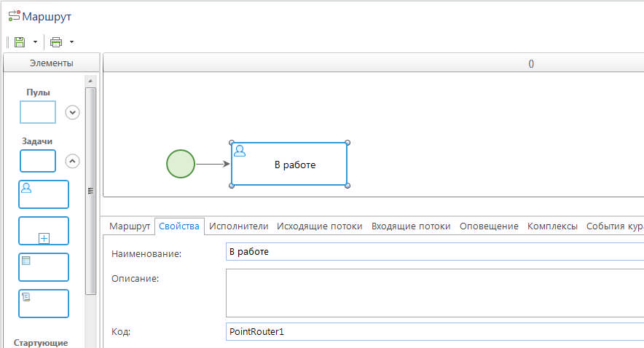Select the plain task element shape
644x348 pixels.
click(x=37, y=161)
